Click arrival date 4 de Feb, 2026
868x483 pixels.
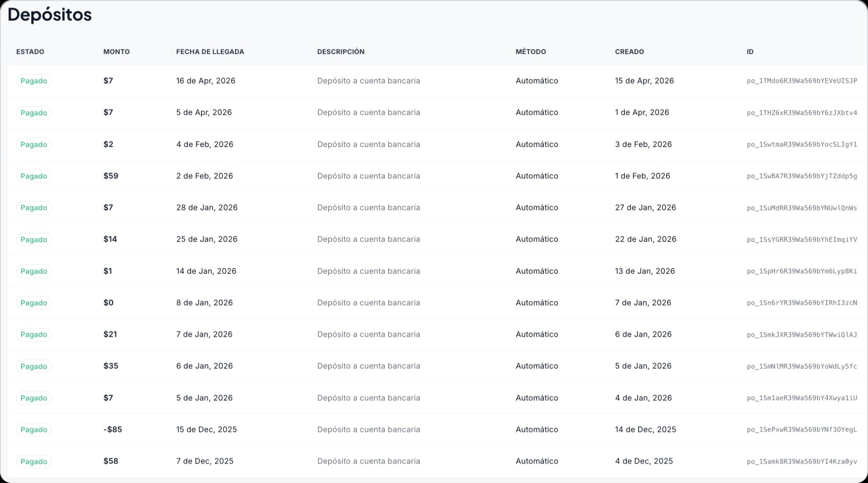tap(205, 144)
